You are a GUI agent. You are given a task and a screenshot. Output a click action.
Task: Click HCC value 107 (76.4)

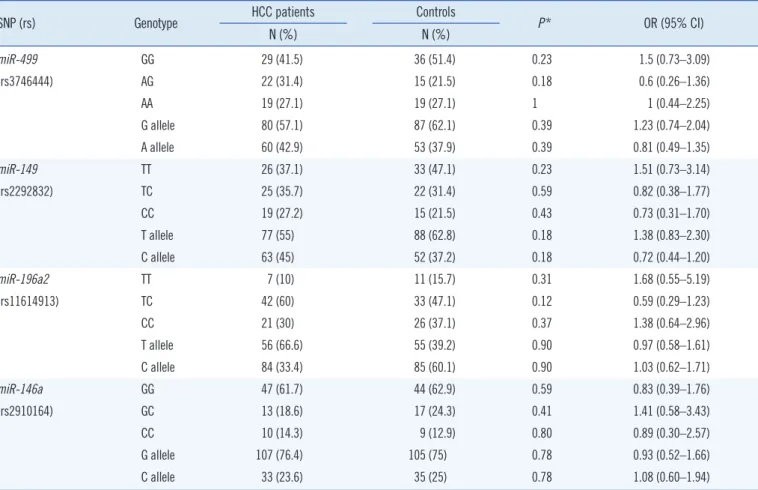[279, 455]
